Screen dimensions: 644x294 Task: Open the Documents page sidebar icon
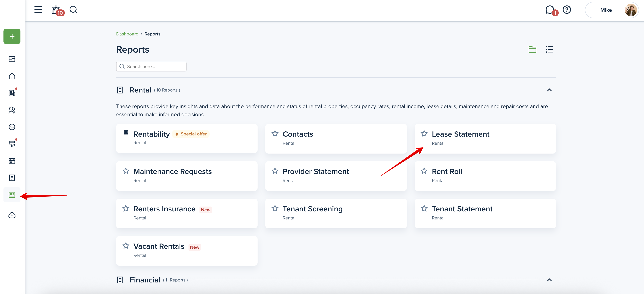pyautogui.click(x=12, y=178)
